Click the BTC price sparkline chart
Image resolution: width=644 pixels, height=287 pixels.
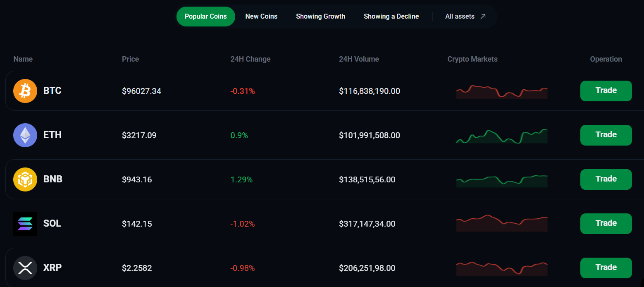coord(501,92)
